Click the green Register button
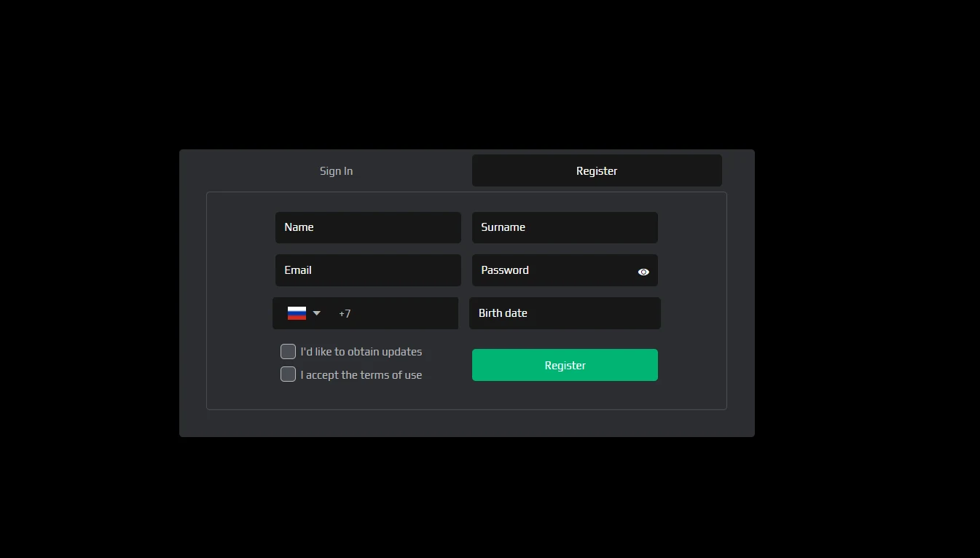The image size is (980, 558). (x=565, y=365)
